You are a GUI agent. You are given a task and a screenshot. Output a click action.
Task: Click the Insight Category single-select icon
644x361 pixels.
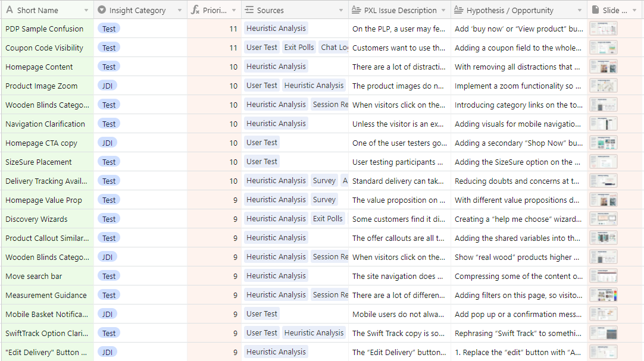coord(101,10)
